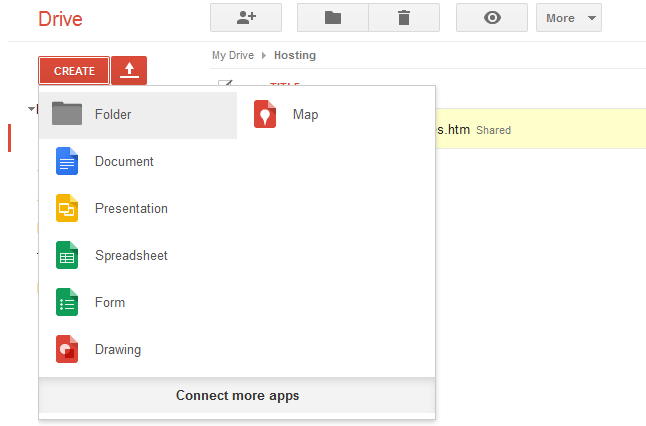Click the trash remove icon
Image resolution: width=646 pixels, height=426 pixels.
(404, 18)
